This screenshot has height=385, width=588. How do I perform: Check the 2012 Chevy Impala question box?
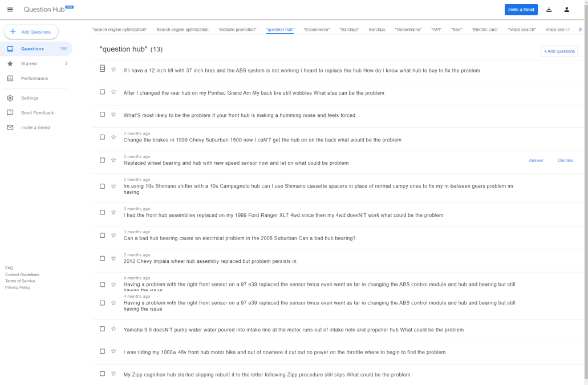103,259
